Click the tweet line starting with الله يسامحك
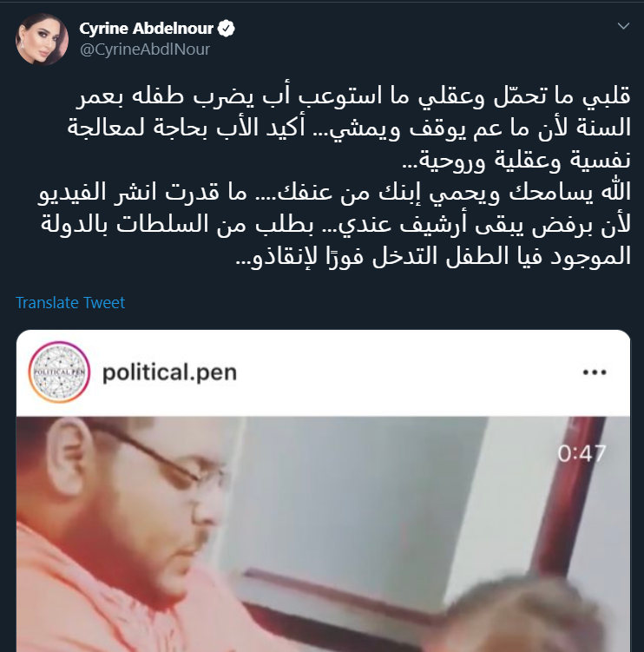 [335, 193]
